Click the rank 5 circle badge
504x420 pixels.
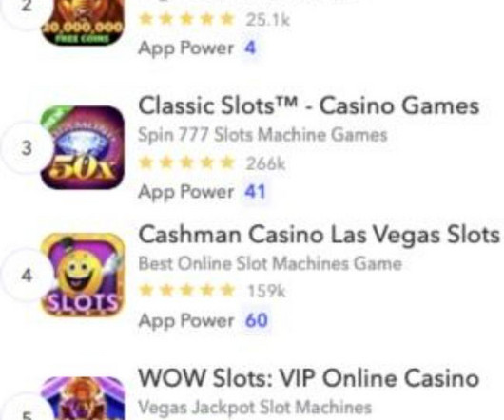click(27, 409)
